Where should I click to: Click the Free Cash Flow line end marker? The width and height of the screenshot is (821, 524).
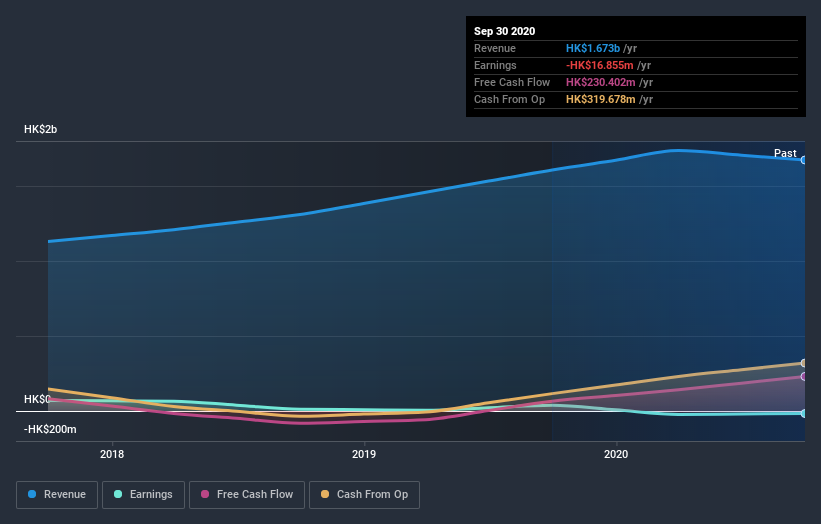(803, 376)
